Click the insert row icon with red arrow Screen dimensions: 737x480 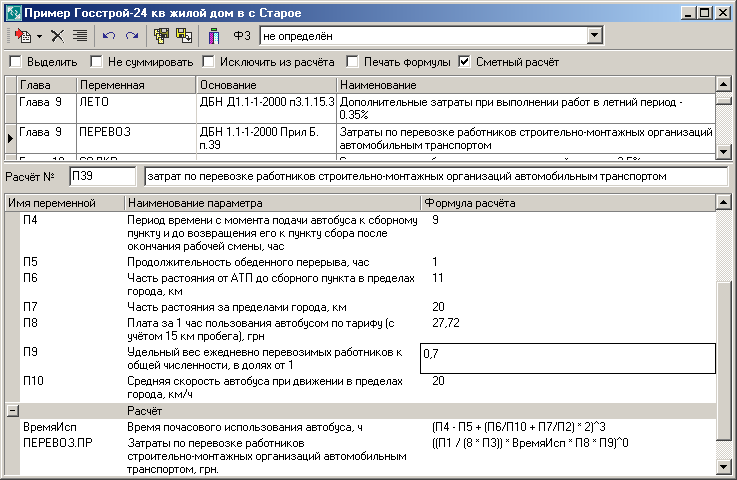(22, 36)
